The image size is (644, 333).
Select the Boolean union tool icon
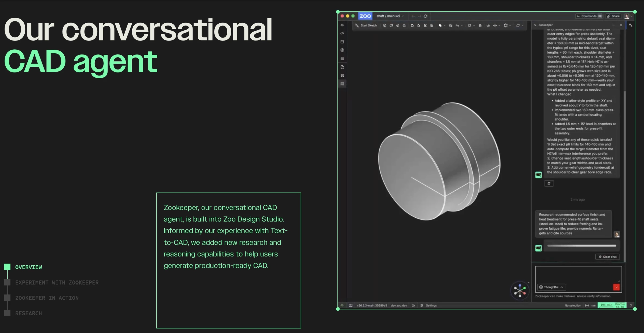pos(440,25)
